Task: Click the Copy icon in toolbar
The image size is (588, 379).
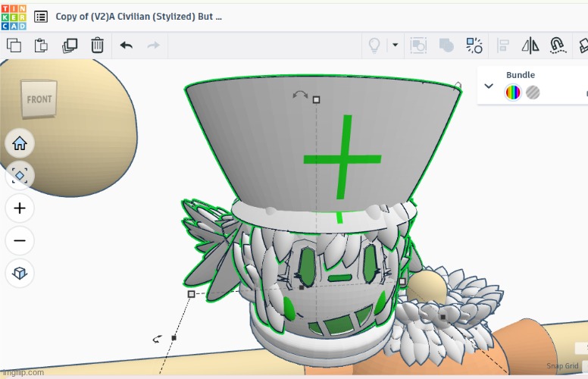Action: [x=14, y=45]
